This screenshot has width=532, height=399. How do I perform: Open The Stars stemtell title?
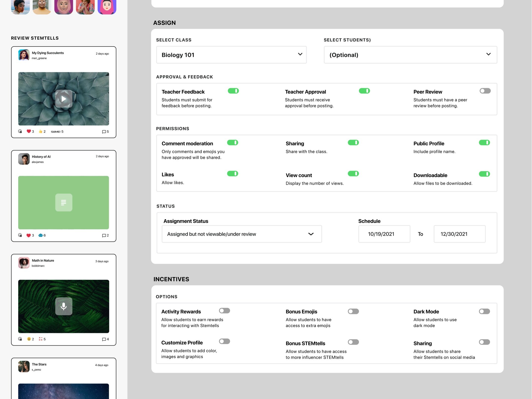(x=39, y=364)
